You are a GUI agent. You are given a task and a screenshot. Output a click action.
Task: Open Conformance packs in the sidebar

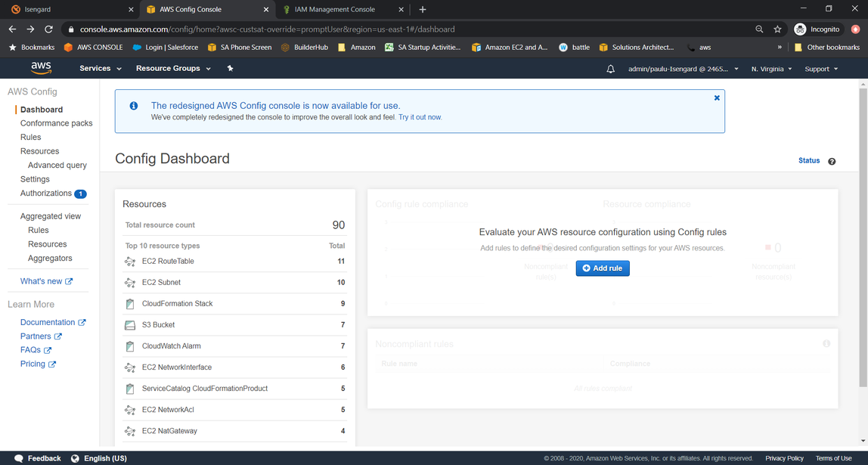tap(57, 123)
